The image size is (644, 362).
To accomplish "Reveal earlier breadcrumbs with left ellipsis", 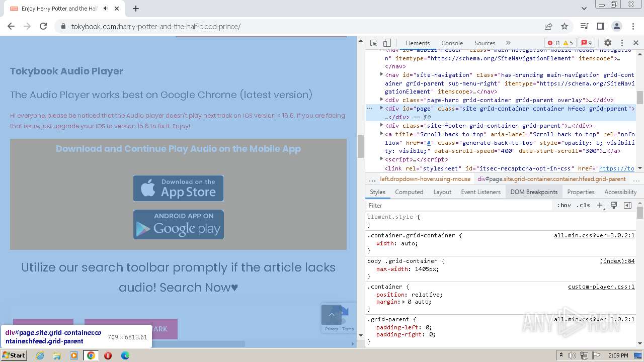I will tap(372, 179).
